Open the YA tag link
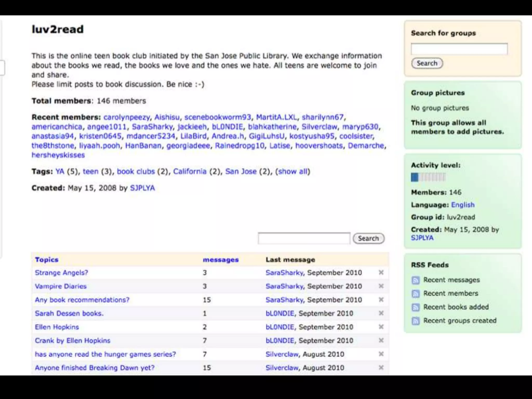Viewport: 532px width, 399px height. (x=60, y=171)
